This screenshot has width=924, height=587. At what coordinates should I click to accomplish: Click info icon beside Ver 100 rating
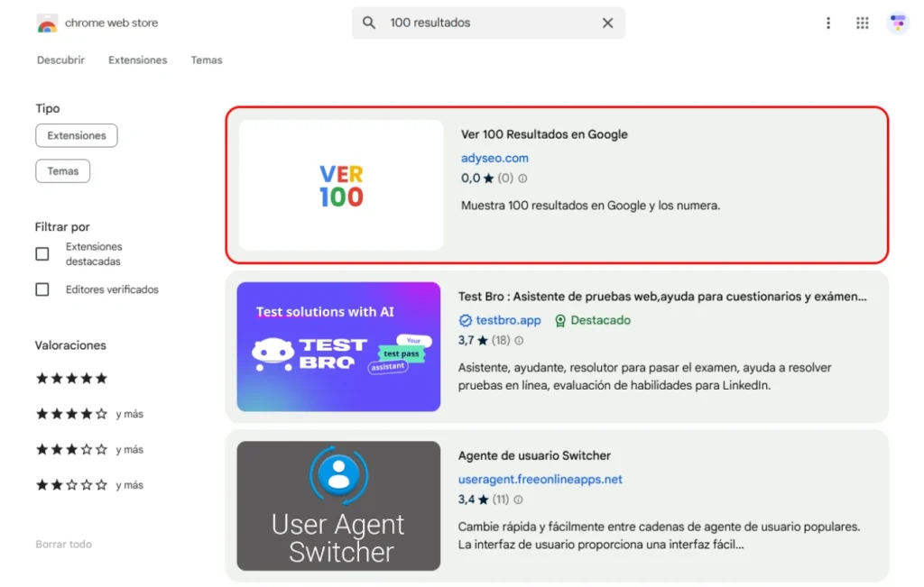pyautogui.click(x=522, y=179)
